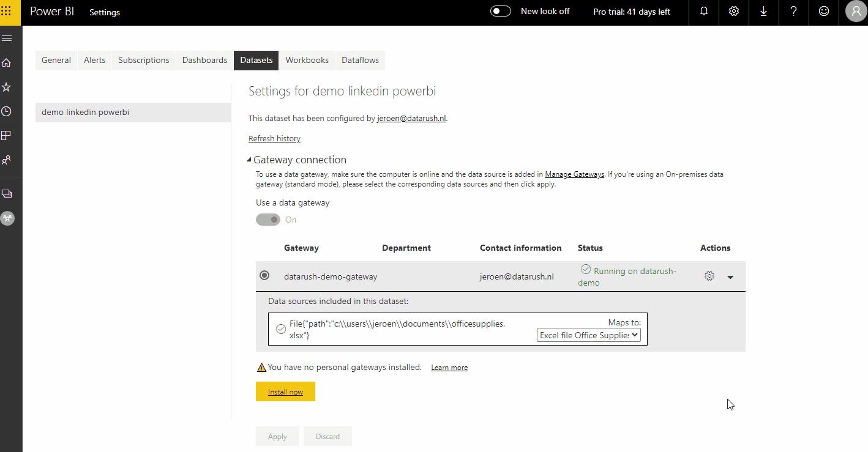Click datarush-demo-gateway name text

tap(331, 276)
